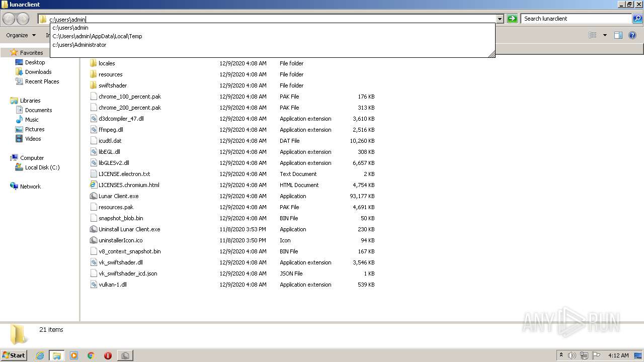Select resources.pak file name
Screen dimensions: 644x362
coord(116,207)
